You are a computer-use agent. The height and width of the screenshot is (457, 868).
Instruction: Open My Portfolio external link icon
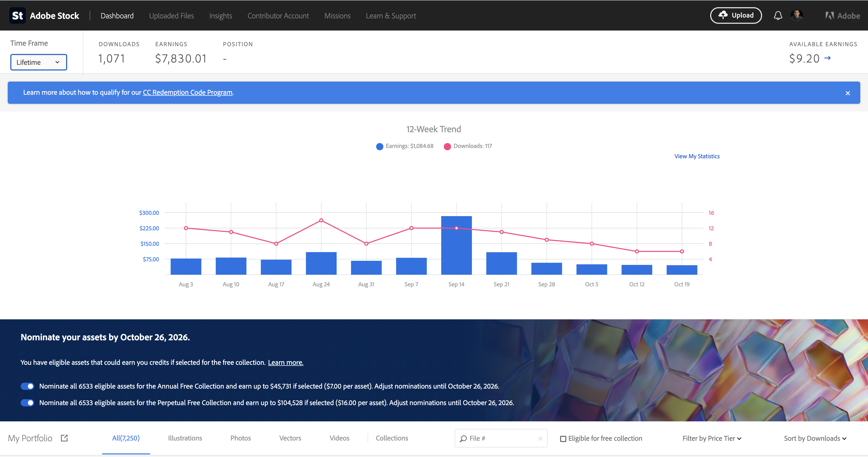pyautogui.click(x=64, y=438)
